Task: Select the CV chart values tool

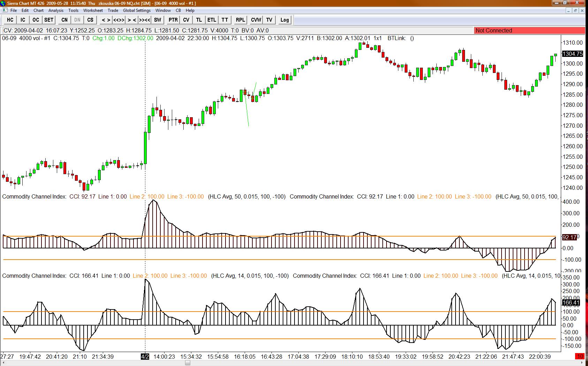Action: pos(186,20)
